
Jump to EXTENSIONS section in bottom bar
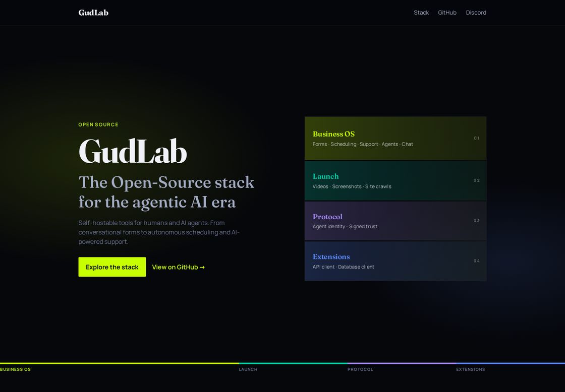471,369
